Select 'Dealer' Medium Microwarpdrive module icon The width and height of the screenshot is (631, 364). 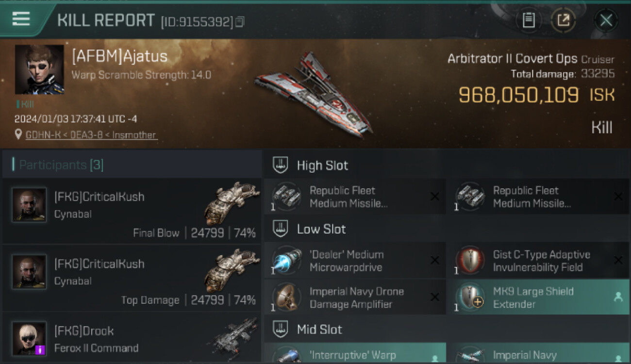coord(286,261)
